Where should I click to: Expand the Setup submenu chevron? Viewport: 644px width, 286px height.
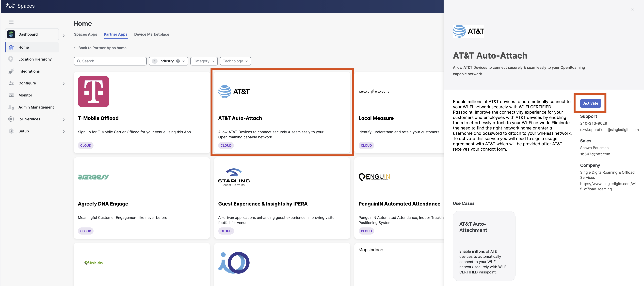tap(64, 131)
